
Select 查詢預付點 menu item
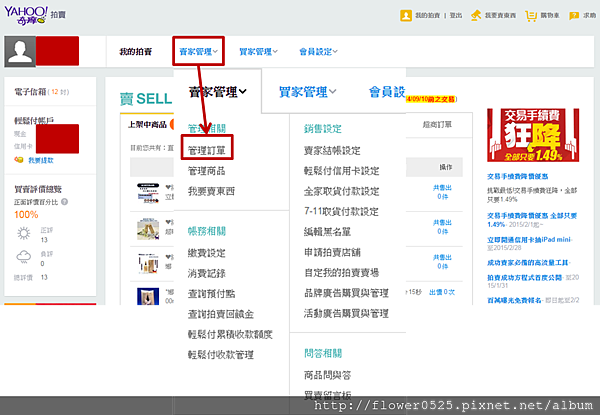pyautogui.click(x=211, y=293)
